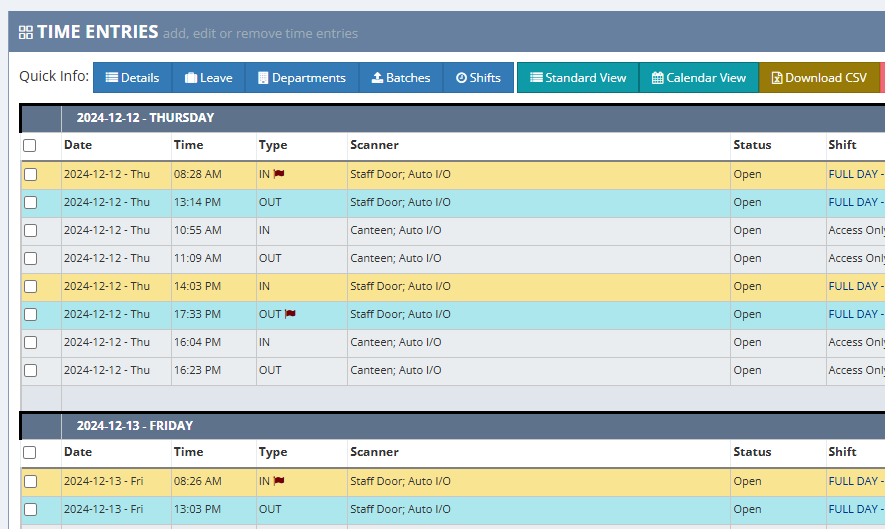885x529 pixels.
Task: Check the Thursday 08:28 AM IN entry
Action: (30, 174)
